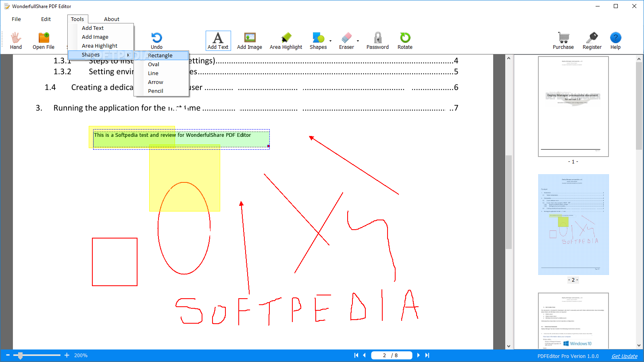644x362 pixels.
Task: Select Line in Shapes submenu
Action: pyautogui.click(x=161, y=73)
